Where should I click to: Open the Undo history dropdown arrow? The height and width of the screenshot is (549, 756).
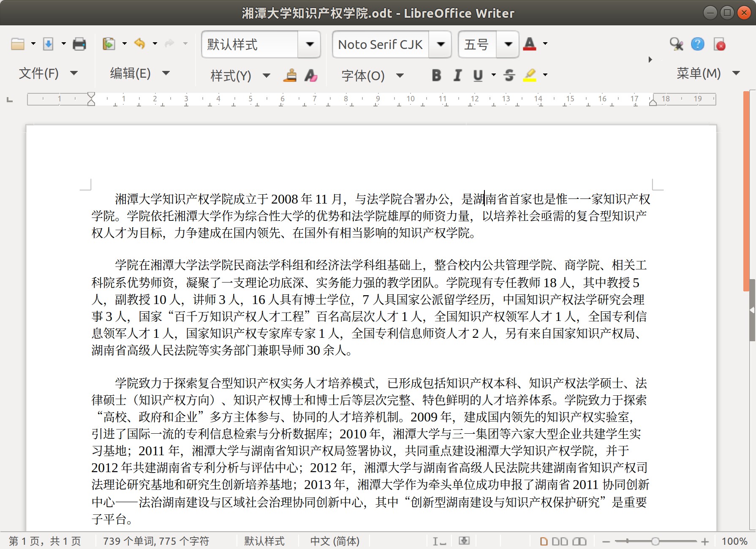(x=155, y=44)
